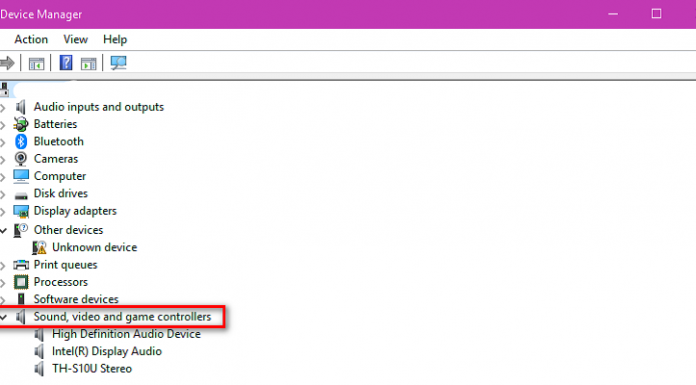Click the Bluetooth logo icon
The image size is (696, 385).
point(21,142)
